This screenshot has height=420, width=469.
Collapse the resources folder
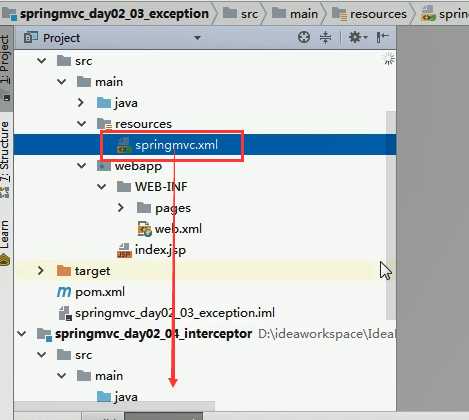82,124
